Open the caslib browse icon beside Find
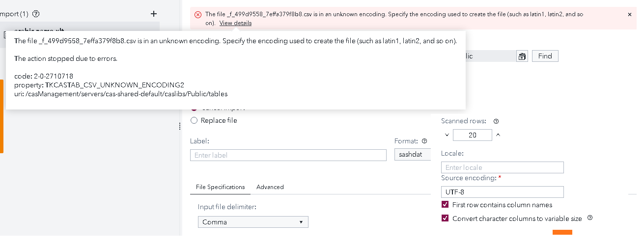Screen dimensions: 644x246 tap(522, 56)
